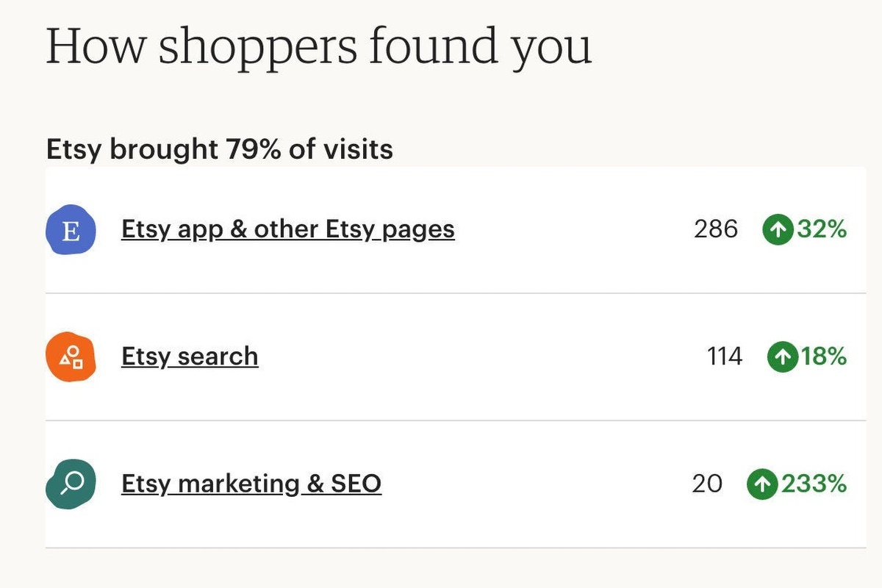The height and width of the screenshot is (588, 882).
Task: Click the teal magnifying glass icon
Action: click(71, 484)
